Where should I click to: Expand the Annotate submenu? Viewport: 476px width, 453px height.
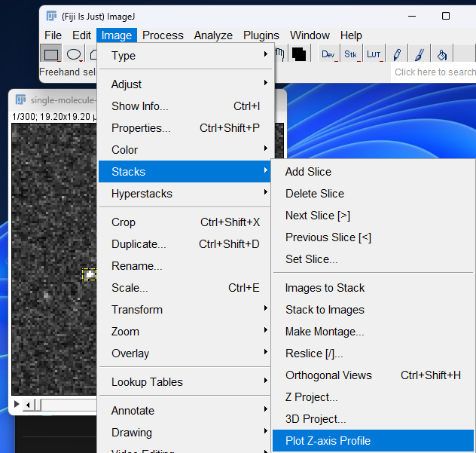tap(185, 410)
